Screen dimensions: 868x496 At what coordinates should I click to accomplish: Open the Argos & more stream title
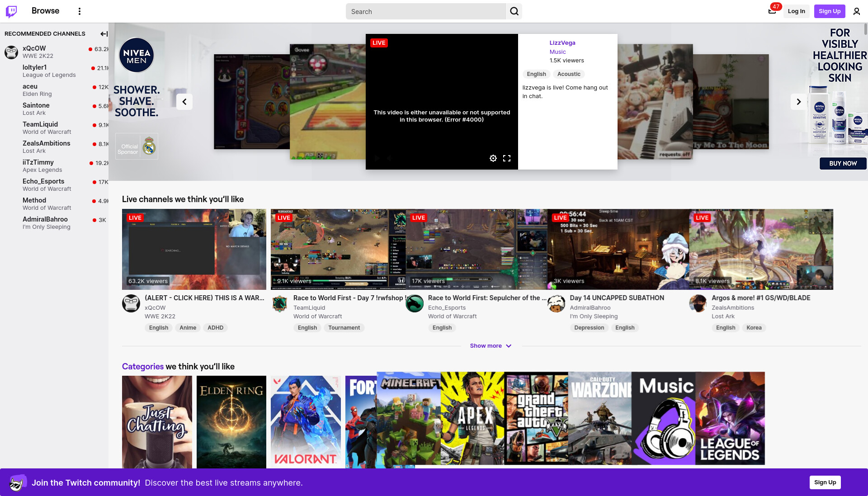761,298
